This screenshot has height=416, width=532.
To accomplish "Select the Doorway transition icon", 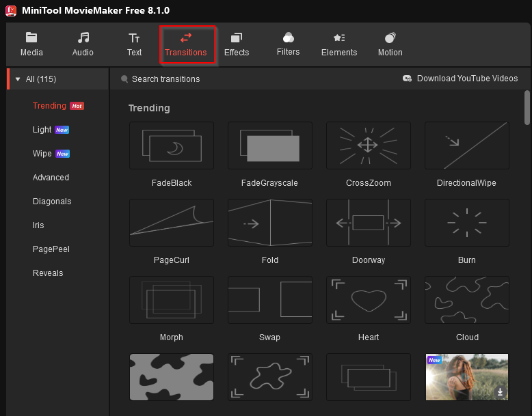I will pyautogui.click(x=369, y=223).
